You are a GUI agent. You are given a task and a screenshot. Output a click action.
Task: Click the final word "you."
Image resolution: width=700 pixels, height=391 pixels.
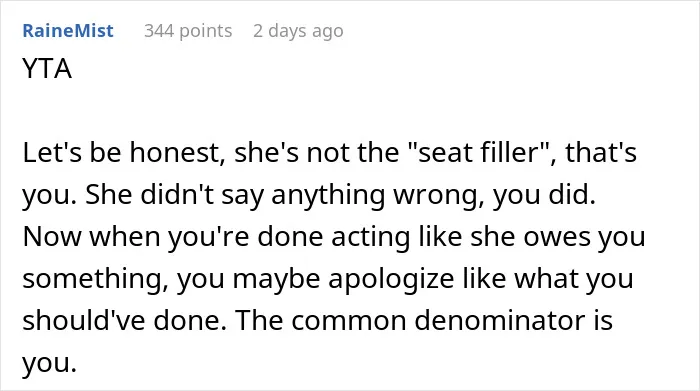50,363
